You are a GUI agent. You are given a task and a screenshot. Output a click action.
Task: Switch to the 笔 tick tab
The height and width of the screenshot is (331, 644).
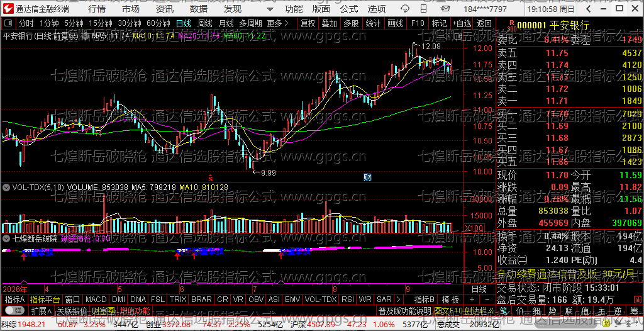(x=505, y=310)
